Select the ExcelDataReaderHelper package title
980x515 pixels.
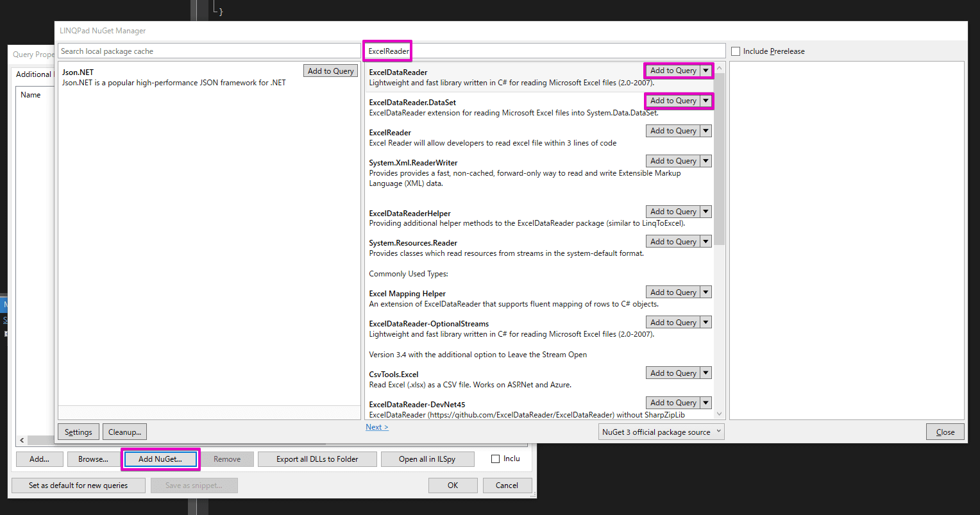click(x=410, y=214)
